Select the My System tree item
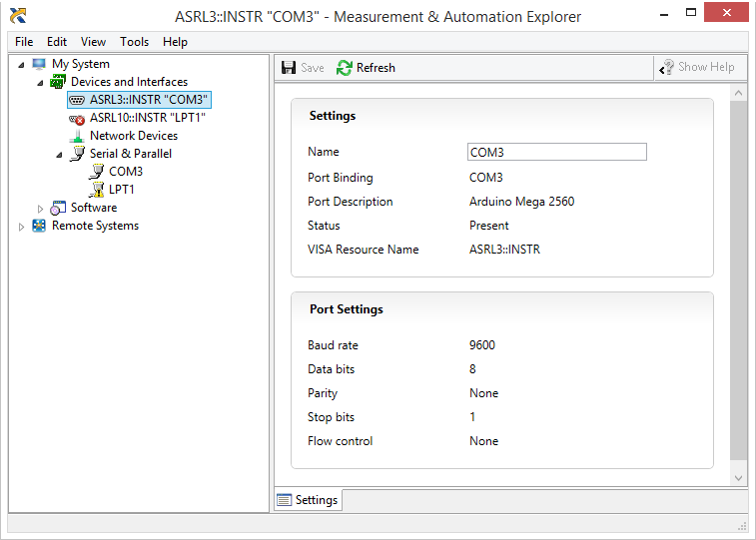756x540 pixels. tap(81, 64)
